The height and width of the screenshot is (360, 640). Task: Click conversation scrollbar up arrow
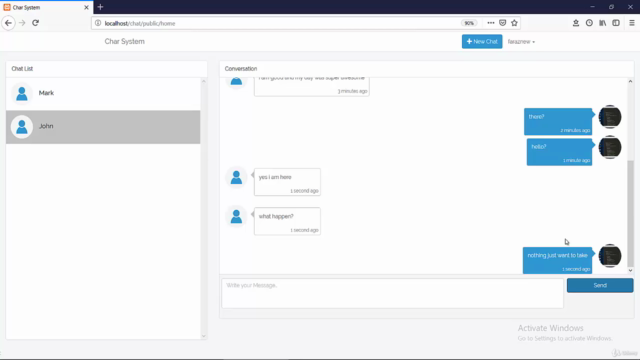pyautogui.click(x=630, y=81)
